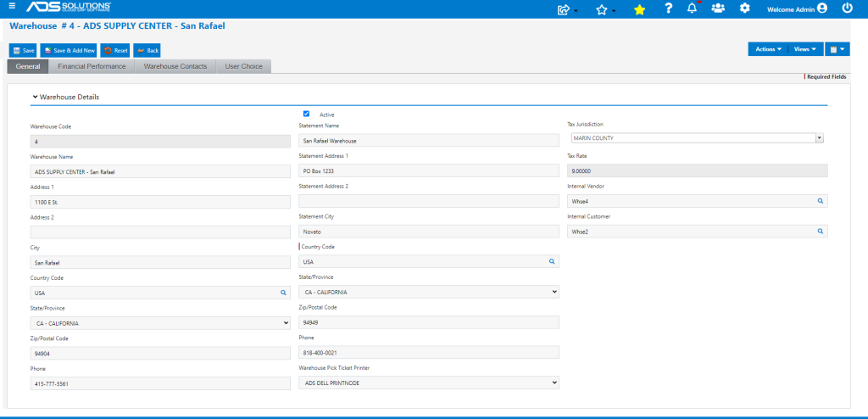Search Internal Customer with magnifier icon
The height and width of the screenshot is (419, 868).
821,232
